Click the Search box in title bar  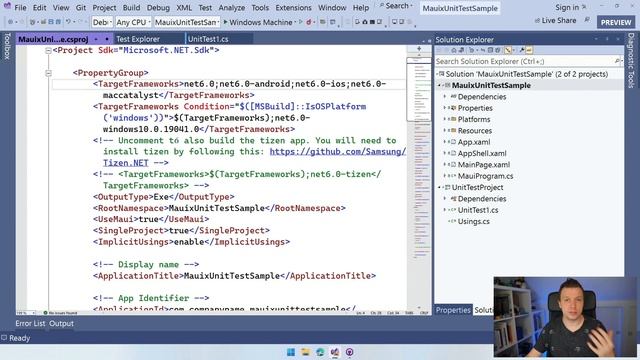396,6
